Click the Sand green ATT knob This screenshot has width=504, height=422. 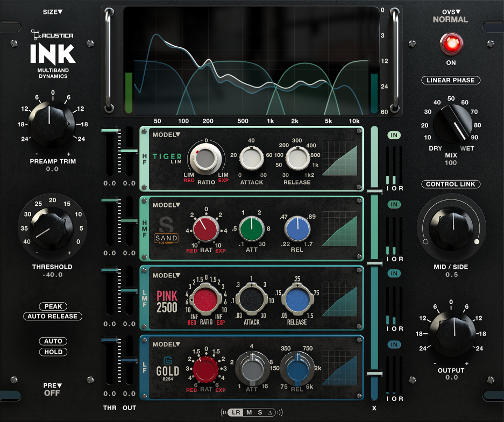tap(252, 229)
